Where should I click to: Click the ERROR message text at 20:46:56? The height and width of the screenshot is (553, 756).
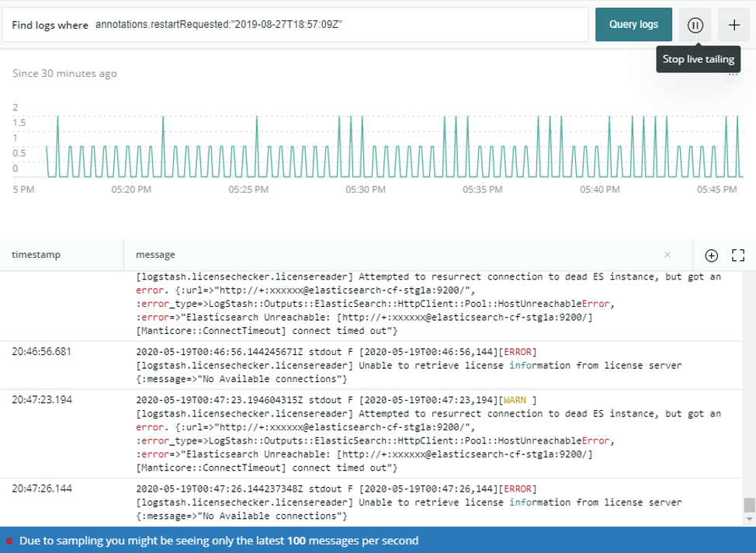[x=409, y=365]
